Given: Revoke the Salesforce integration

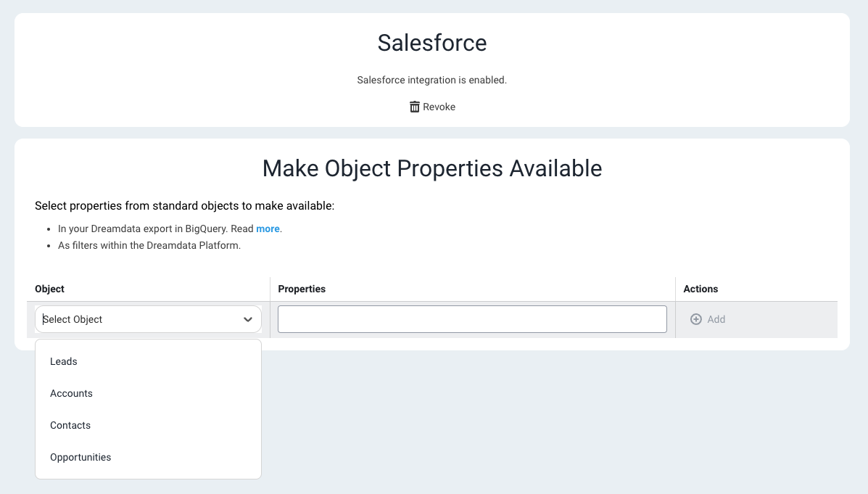Looking at the screenshot, I should (432, 107).
